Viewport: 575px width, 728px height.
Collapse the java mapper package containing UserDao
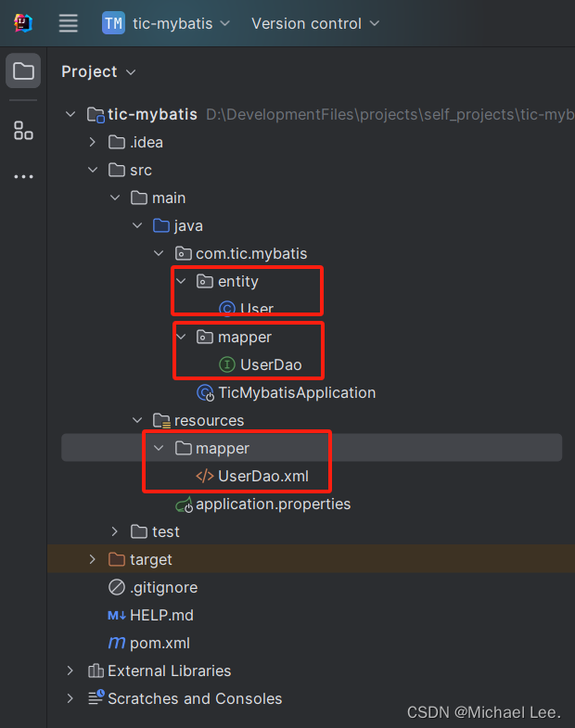coord(182,337)
